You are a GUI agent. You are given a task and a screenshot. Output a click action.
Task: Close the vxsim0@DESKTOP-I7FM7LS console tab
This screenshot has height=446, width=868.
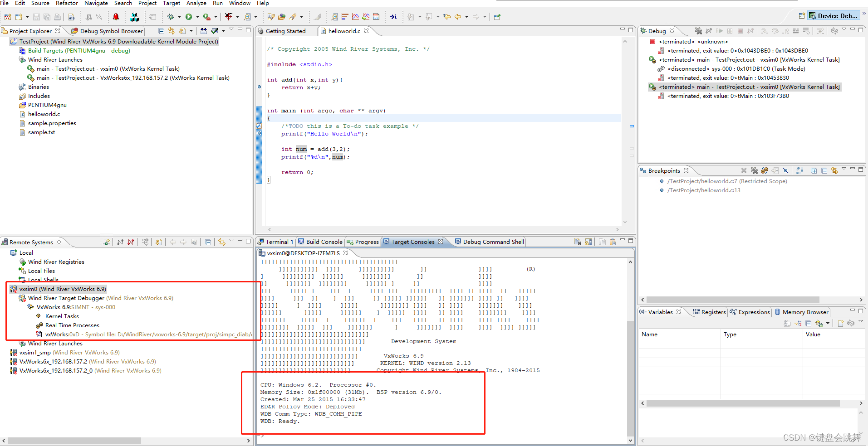[346, 253]
